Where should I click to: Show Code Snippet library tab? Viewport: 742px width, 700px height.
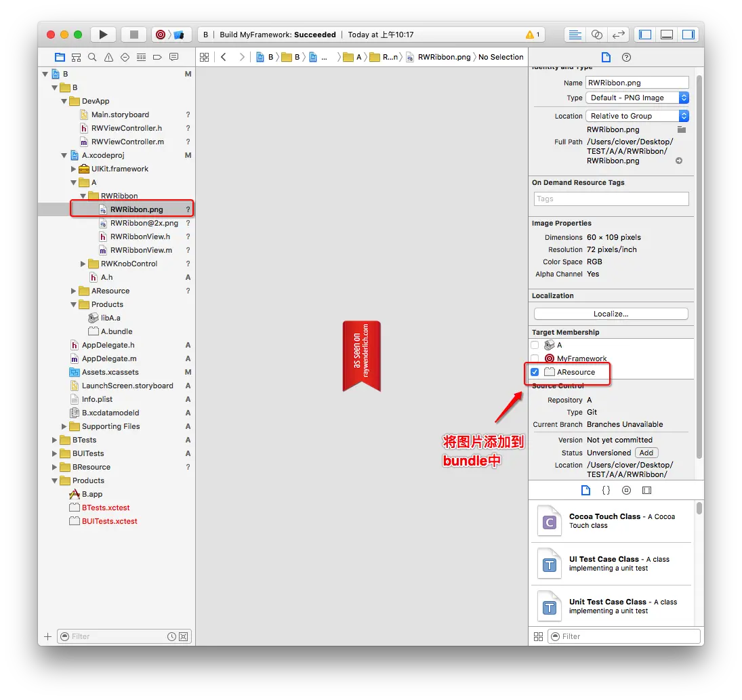pyautogui.click(x=606, y=491)
